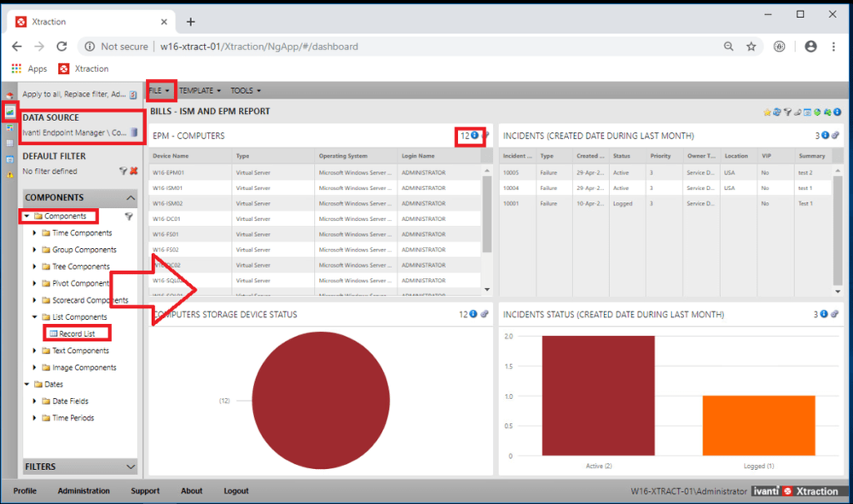Open the TEMPLATE menu
The height and width of the screenshot is (504, 853).
pyautogui.click(x=200, y=90)
